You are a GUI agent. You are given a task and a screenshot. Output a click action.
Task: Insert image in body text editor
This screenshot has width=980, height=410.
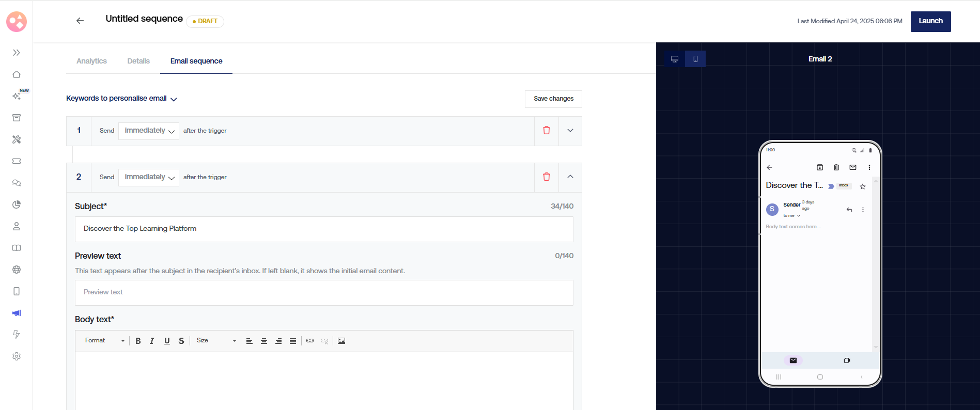341,341
